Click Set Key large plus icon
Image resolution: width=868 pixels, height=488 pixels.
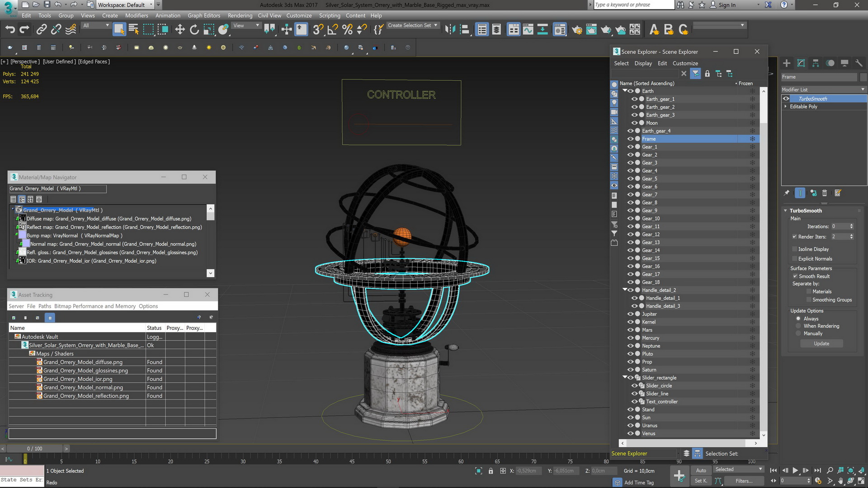[x=679, y=475]
